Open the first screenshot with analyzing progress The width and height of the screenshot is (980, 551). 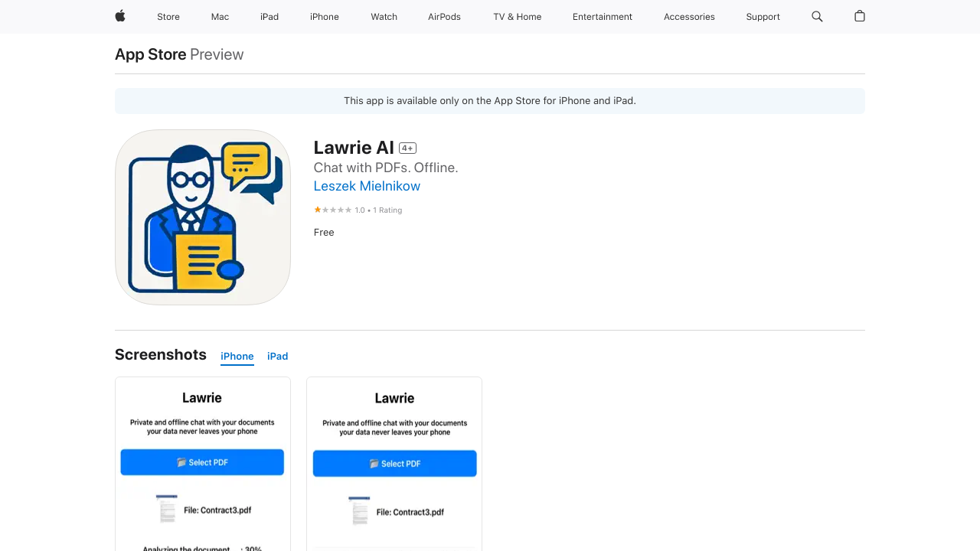(203, 464)
